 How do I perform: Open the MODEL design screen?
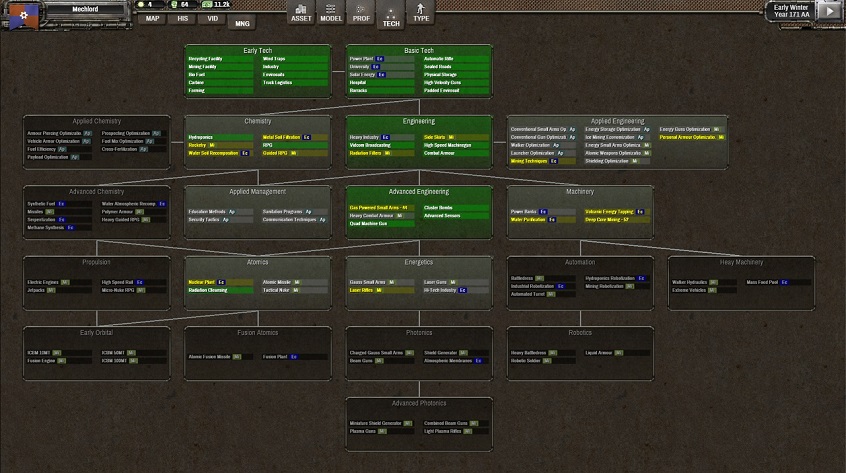point(331,13)
